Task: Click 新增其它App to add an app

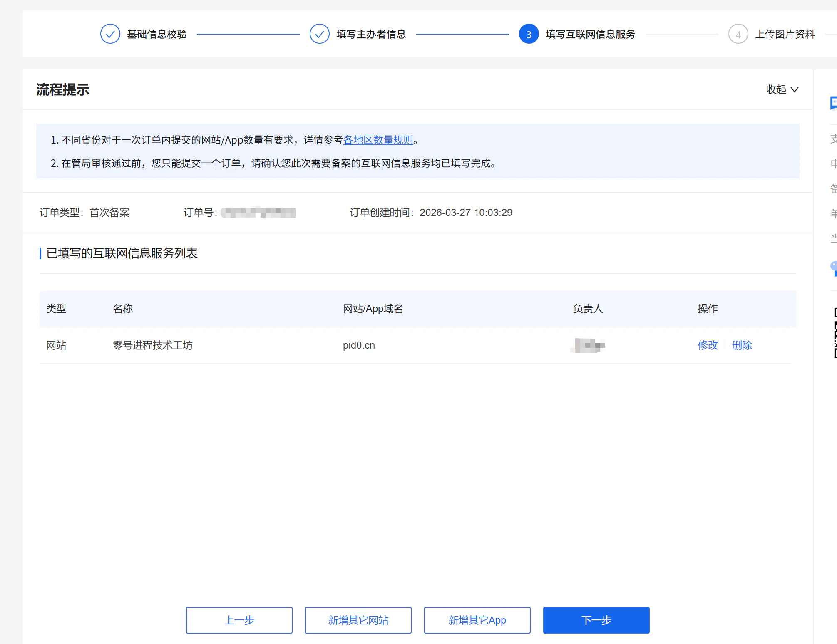Action: click(x=477, y=620)
